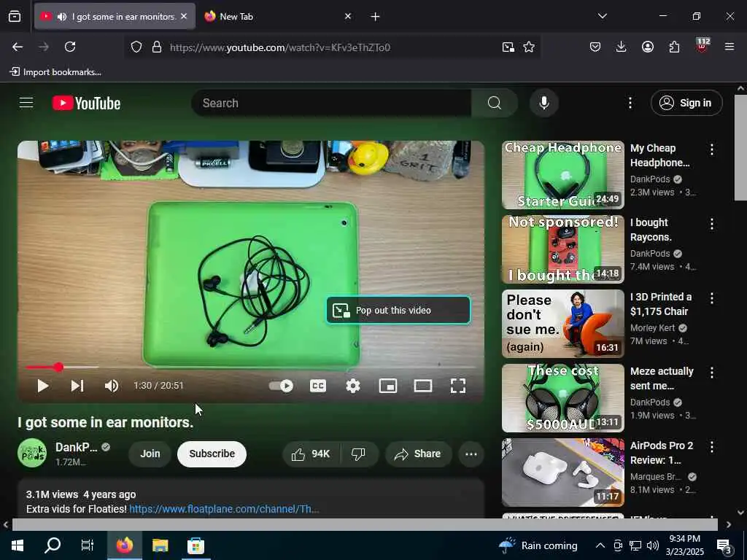Open YouTube settings three-dot menu

pos(630,103)
